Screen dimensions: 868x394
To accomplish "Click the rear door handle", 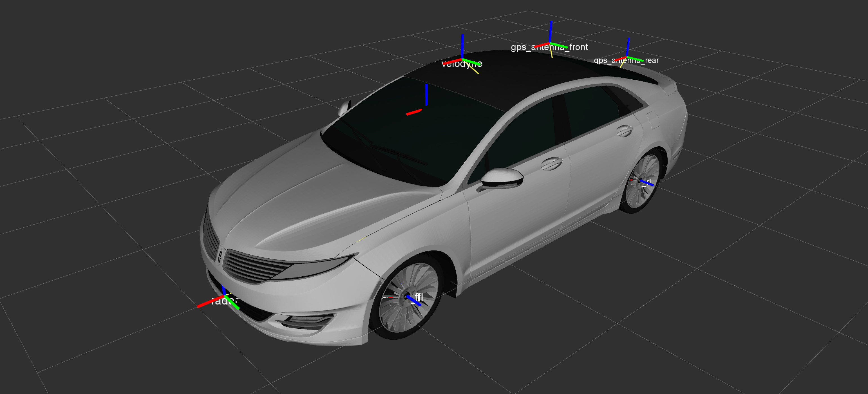I will [624, 131].
